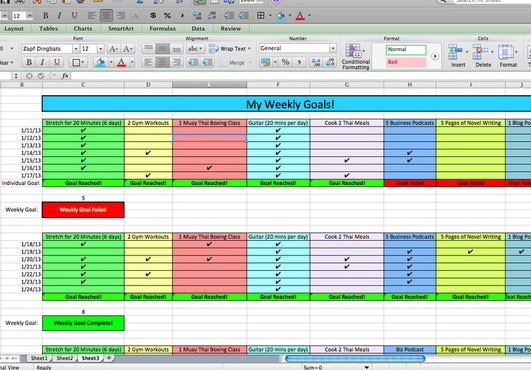Image resolution: width=531 pixels, height=370 pixels.
Task: Open the Sum=0 status bar dropdown
Action: tap(366, 367)
